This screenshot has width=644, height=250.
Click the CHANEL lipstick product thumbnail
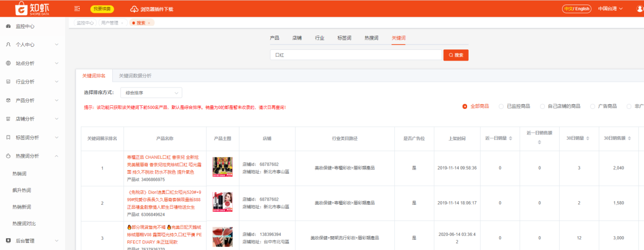(x=223, y=167)
